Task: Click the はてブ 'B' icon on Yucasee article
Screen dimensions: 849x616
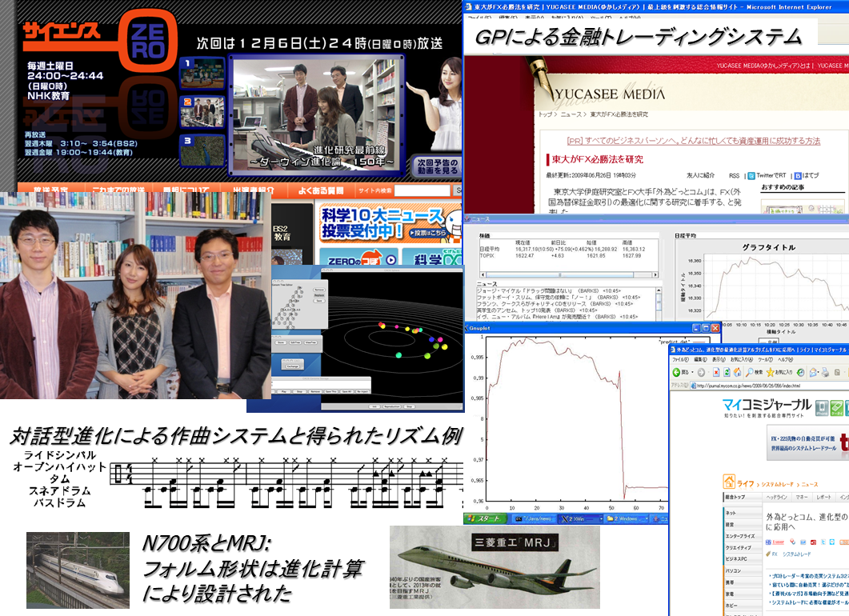Action: 798,176
